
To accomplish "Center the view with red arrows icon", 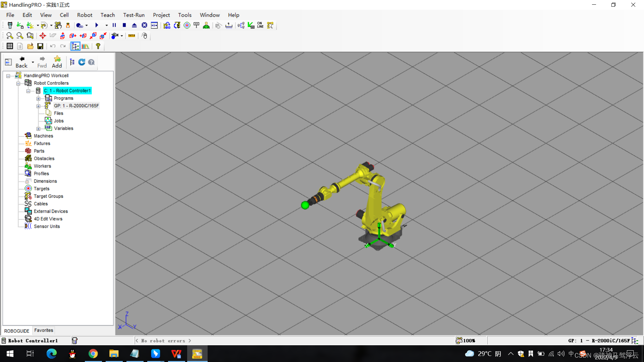I will click(43, 36).
